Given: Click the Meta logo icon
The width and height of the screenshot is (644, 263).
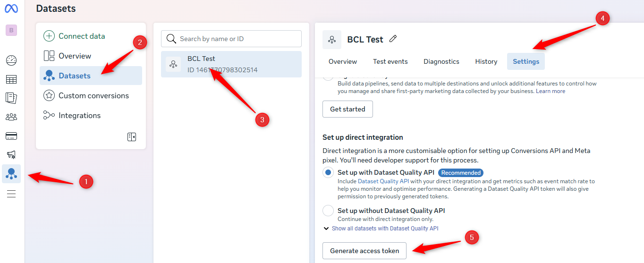Looking at the screenshot, I should tap(11, 8).
